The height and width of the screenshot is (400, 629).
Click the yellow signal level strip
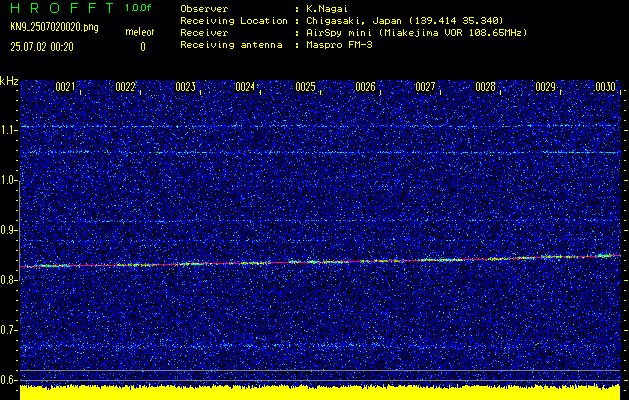320,393
